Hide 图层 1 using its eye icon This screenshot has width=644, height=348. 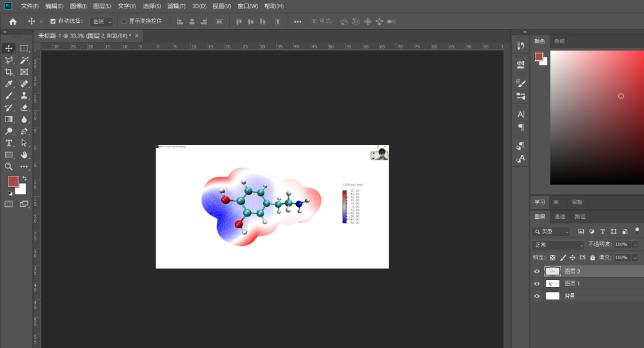(x=537, y=284)
